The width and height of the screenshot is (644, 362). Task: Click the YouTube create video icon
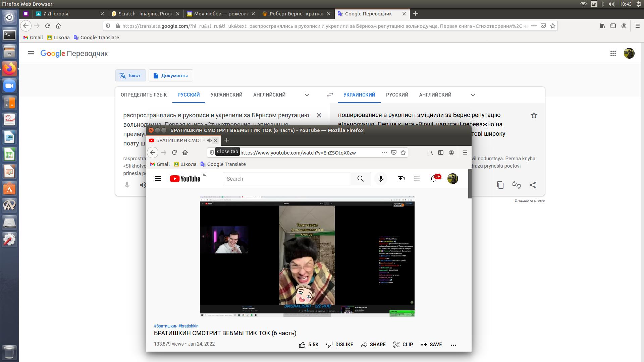point(401,179)
